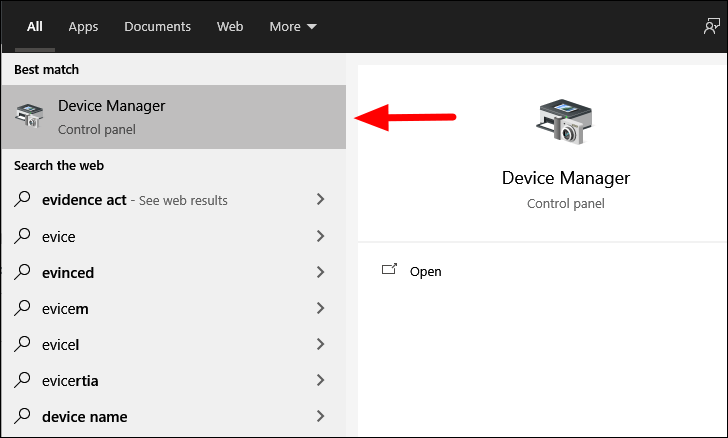
Task: Click the large Device Manager icon in preview pane
Action: point(565,122)
